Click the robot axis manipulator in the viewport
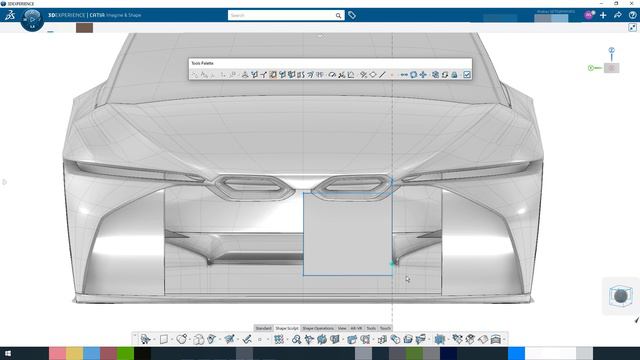 pos(604,61)
